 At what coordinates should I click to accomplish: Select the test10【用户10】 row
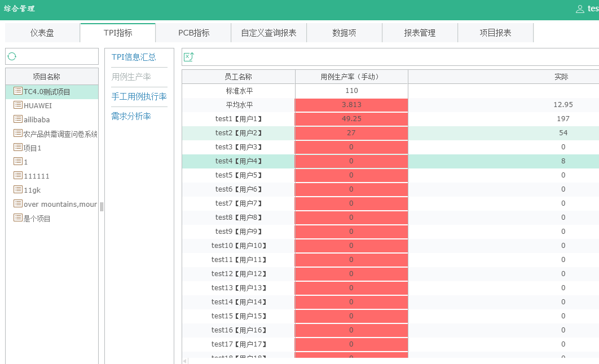pyautogui.click(x=390, y=246)
